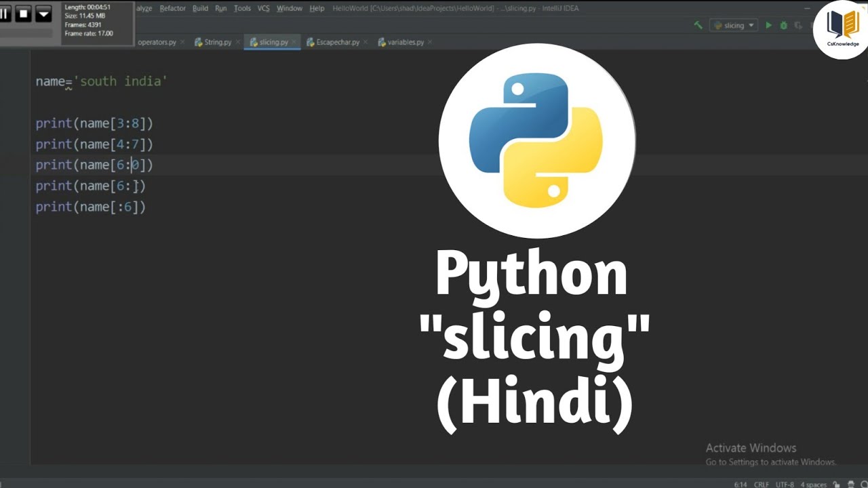Expand the slicing run configuration dropdown
868x488 pixels.
pos(734,25)
